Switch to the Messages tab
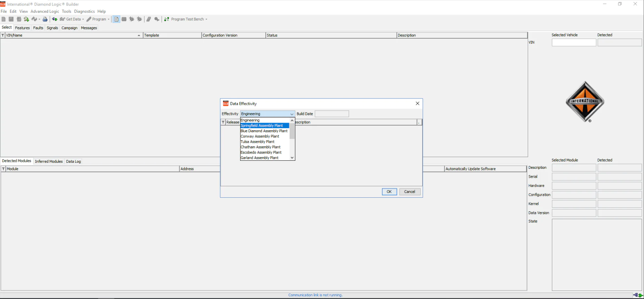Viewport: 644px width, 299px height. pos(89,28)
